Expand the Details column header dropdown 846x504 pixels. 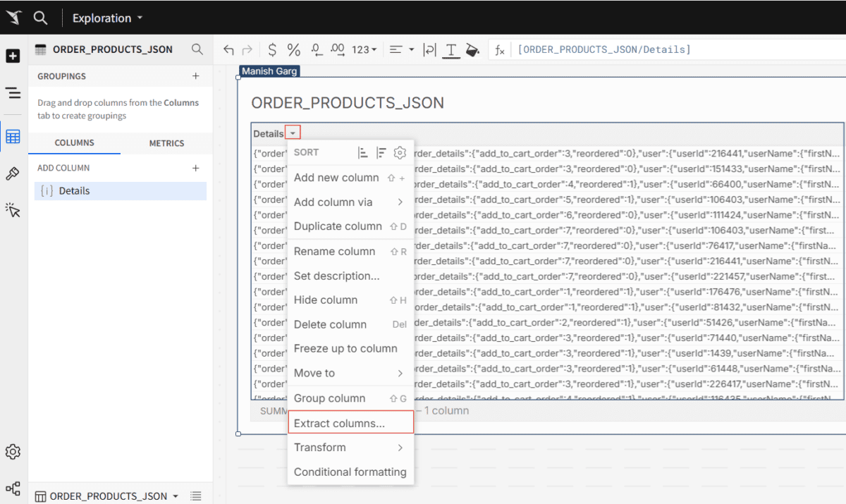(293, 132)
